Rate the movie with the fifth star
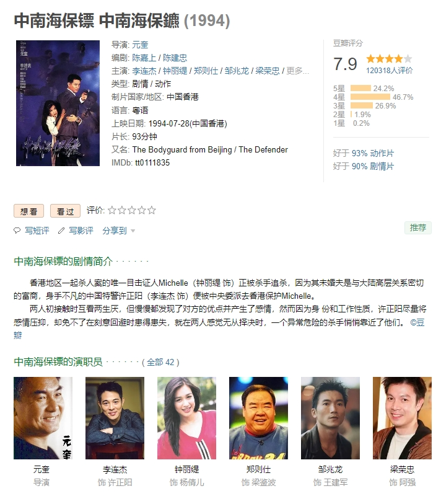The height and width of the screenshot is (504, 441). [x=152, y=210]
